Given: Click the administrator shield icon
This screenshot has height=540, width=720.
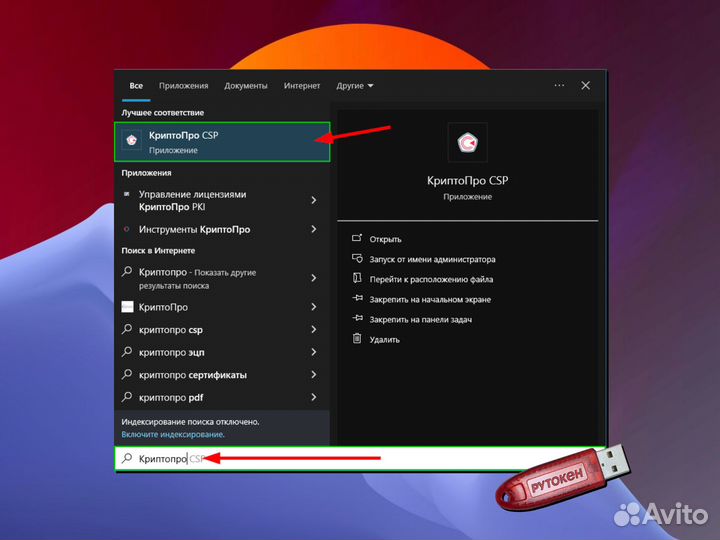Looking at the screenshot, I should 357,258.
